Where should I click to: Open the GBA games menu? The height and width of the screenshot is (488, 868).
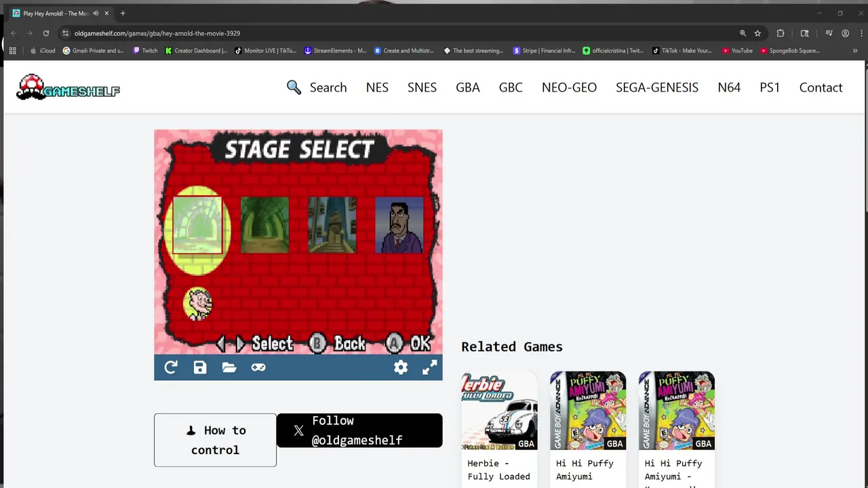(468, 87)
